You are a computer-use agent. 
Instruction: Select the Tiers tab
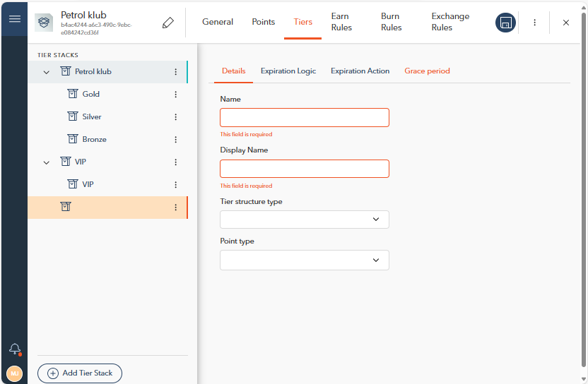coord(303,22)
